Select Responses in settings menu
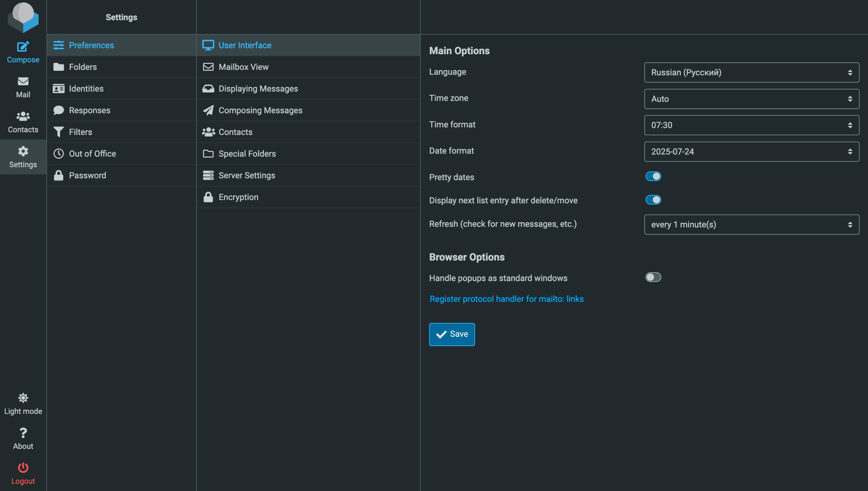This screenshot has width=868, height=491. click(122, 110)
